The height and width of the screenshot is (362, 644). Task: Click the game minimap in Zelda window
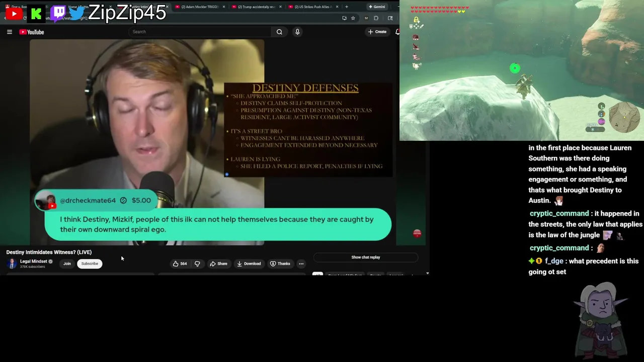point(624,117)
